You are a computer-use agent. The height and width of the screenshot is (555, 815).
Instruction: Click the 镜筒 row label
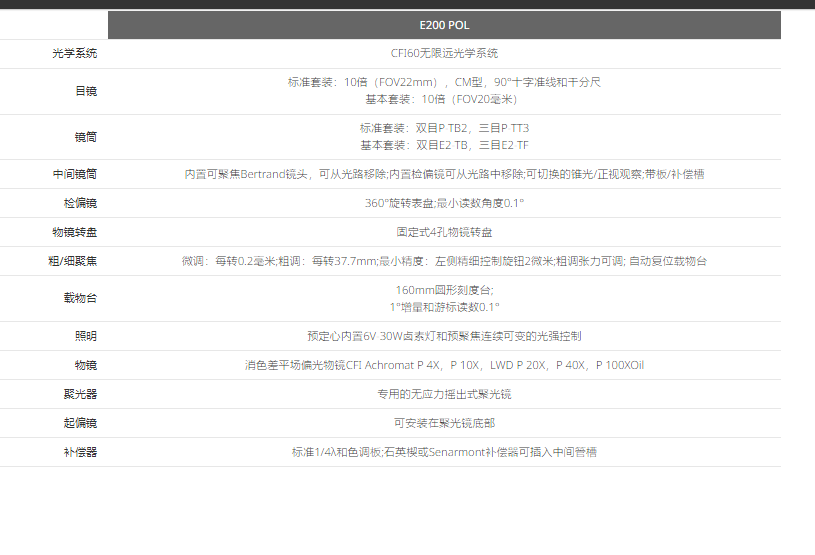click(x=86, y=137)
